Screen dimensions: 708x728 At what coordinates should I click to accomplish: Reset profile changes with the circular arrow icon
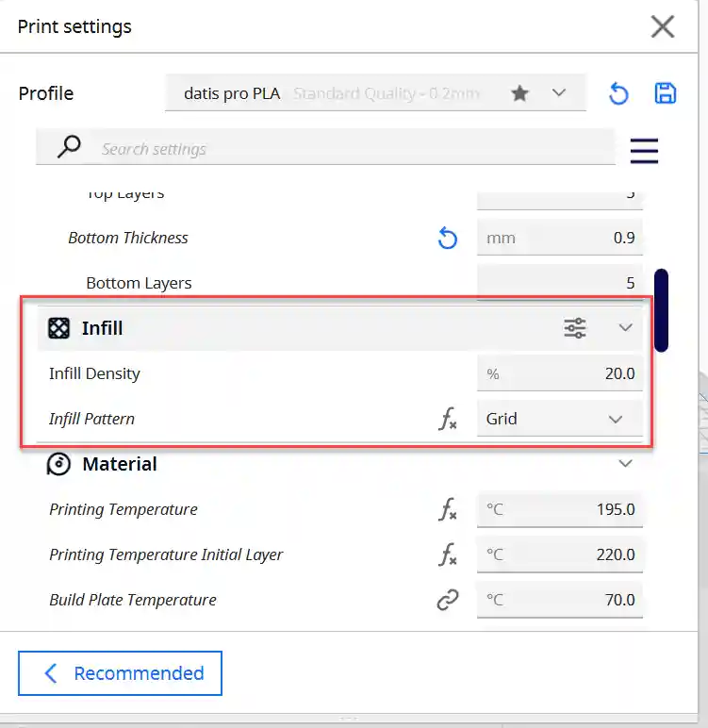point(618,93)
